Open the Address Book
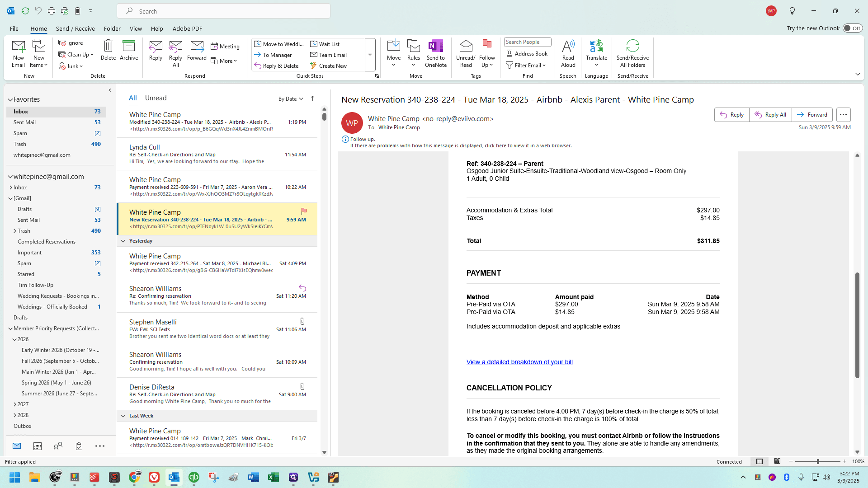The image size is (868, 488). (x=527, y=54)
